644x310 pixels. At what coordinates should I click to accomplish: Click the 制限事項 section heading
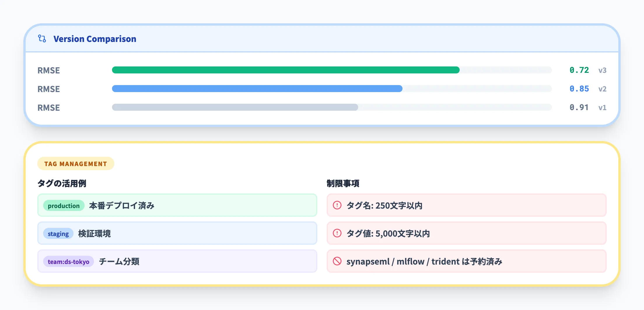point(343,184)
